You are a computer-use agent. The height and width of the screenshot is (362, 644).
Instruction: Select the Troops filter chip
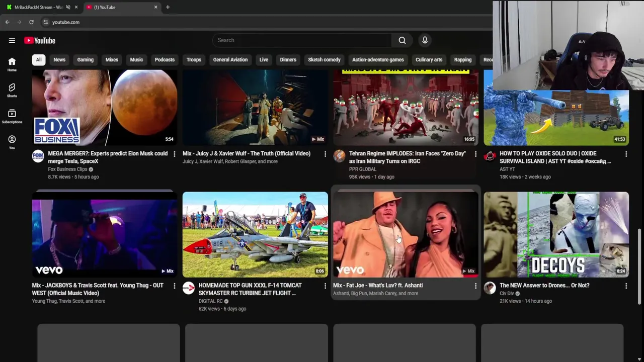click(194, 60)
